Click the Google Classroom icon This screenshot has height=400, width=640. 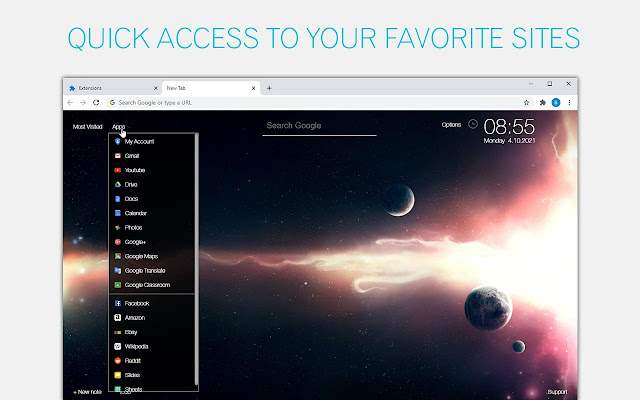[118, 285]
